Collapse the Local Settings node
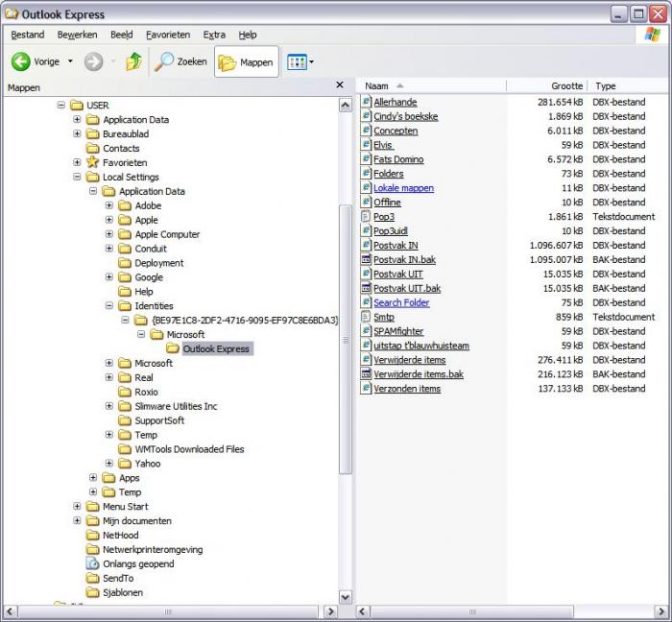This screenshot has width=672, height=622. [77, 177]
